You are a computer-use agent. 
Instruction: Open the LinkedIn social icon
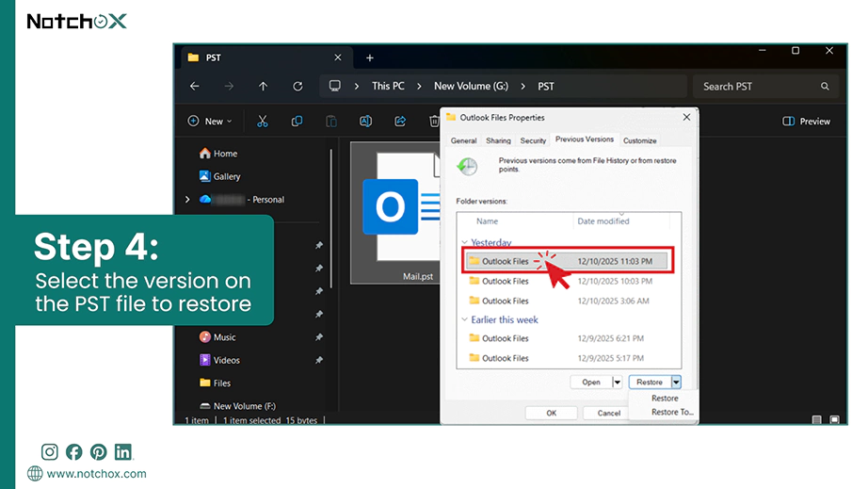point(123,452)
